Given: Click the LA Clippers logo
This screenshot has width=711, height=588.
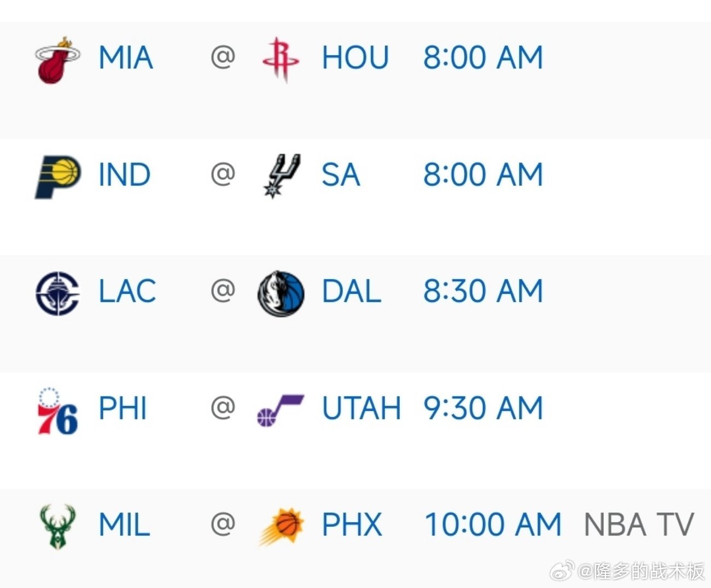Looking at the screenshot, I should (x=57, y=293).
